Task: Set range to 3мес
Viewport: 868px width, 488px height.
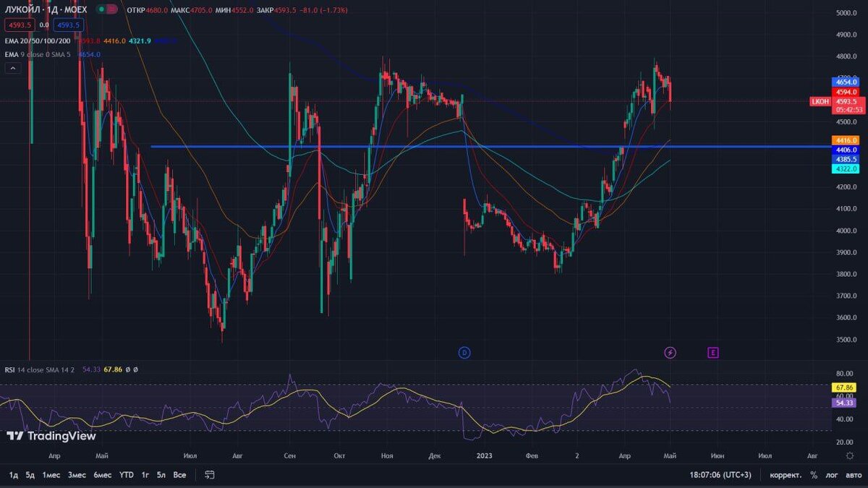Action: [77, 475]
